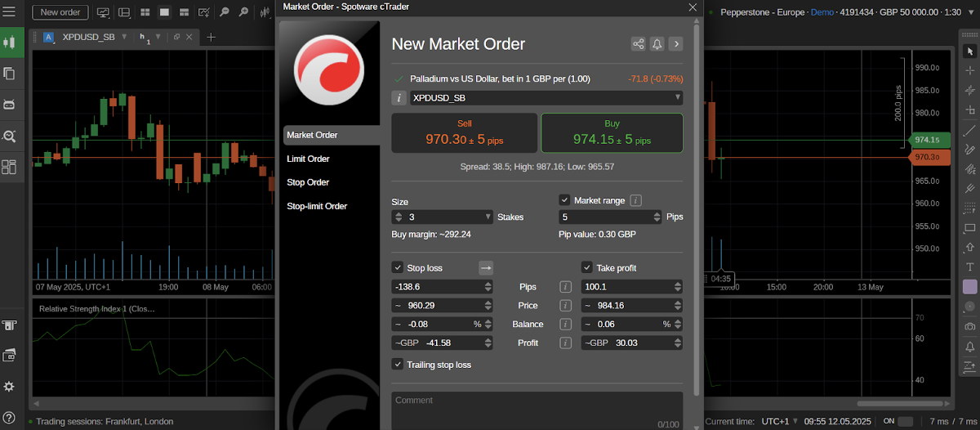Open chart alerts bell in right toolbar
Screen dimensions: 980x430
coord(970,346)
